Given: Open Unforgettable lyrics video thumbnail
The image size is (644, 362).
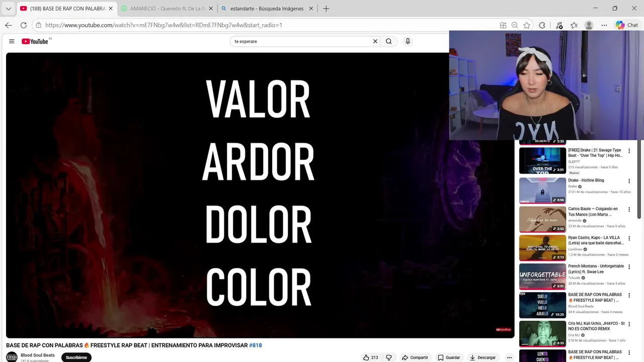Looking at the screenshot, I should (542, 277).
